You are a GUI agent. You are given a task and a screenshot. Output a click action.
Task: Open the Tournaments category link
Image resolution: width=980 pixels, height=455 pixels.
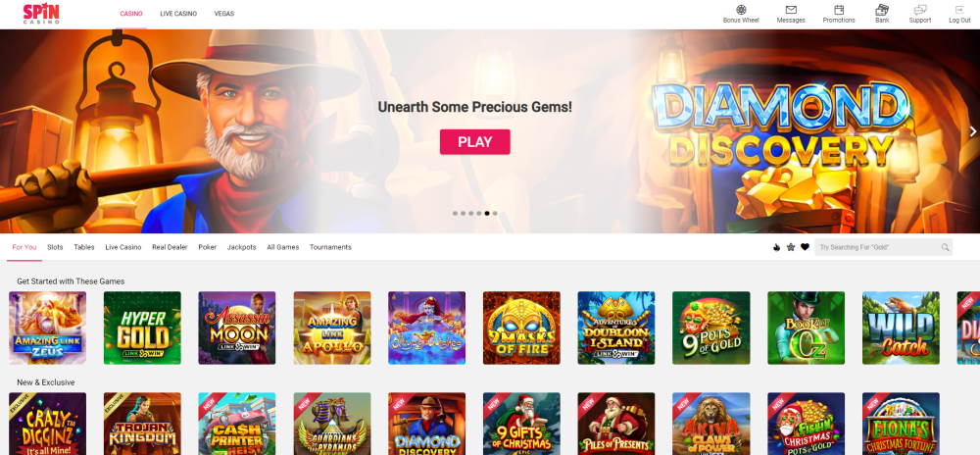point(330,247)
